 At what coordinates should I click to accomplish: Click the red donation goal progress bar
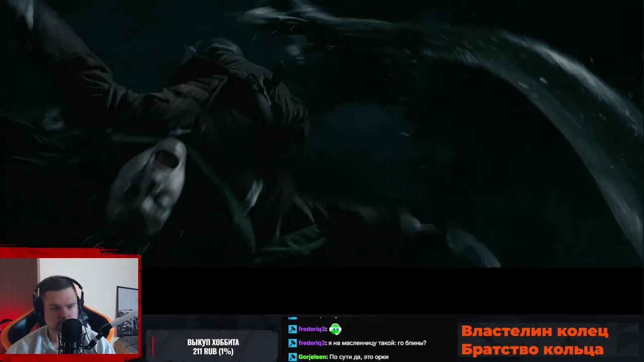coord(153,346)
